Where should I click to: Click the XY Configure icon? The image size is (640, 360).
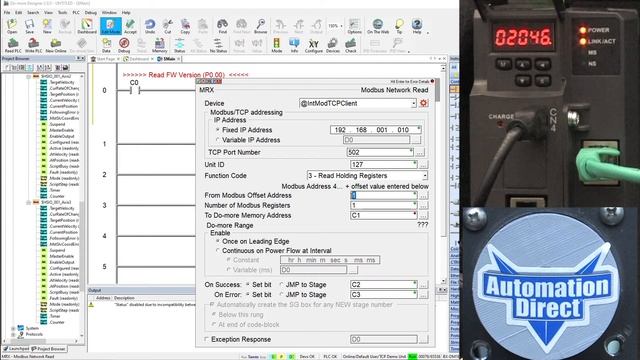click(x=313, y=45)
